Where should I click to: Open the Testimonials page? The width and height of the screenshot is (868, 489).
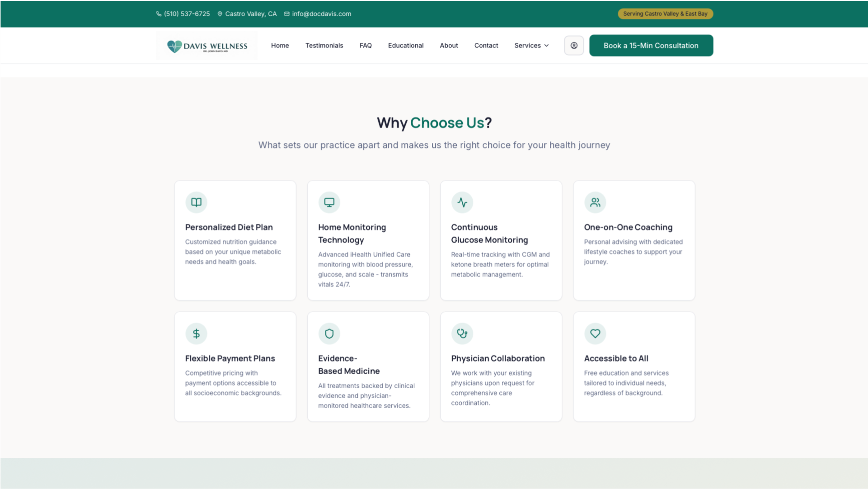coord(324,46)
